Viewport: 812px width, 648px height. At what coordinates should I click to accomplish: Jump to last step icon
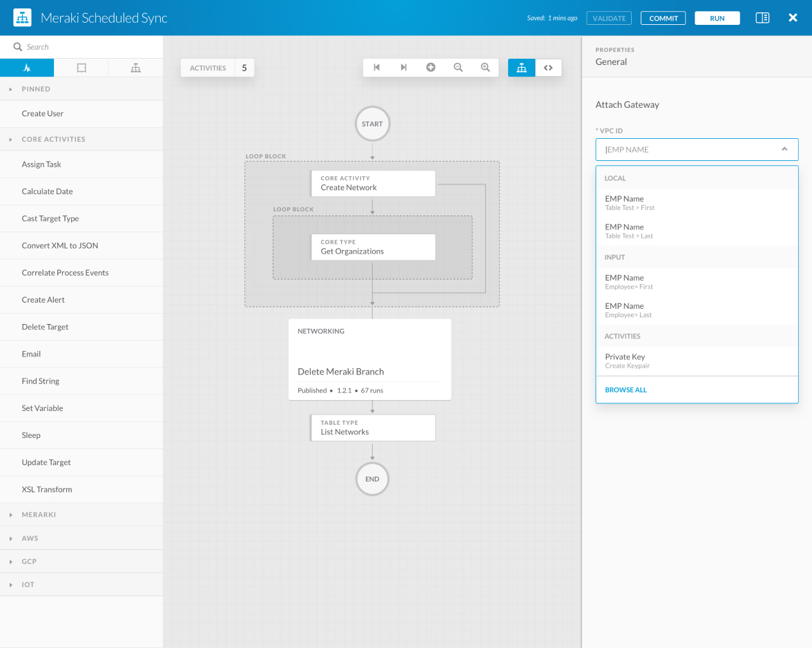(404, 68)
